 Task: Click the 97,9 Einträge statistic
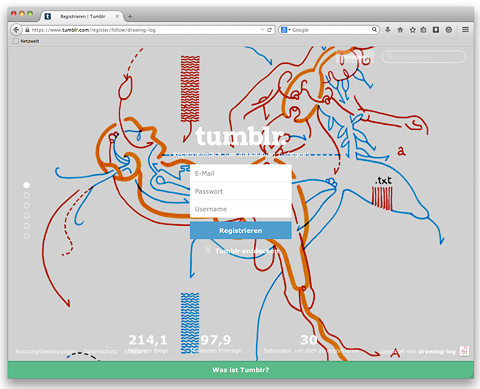[216, 344]
